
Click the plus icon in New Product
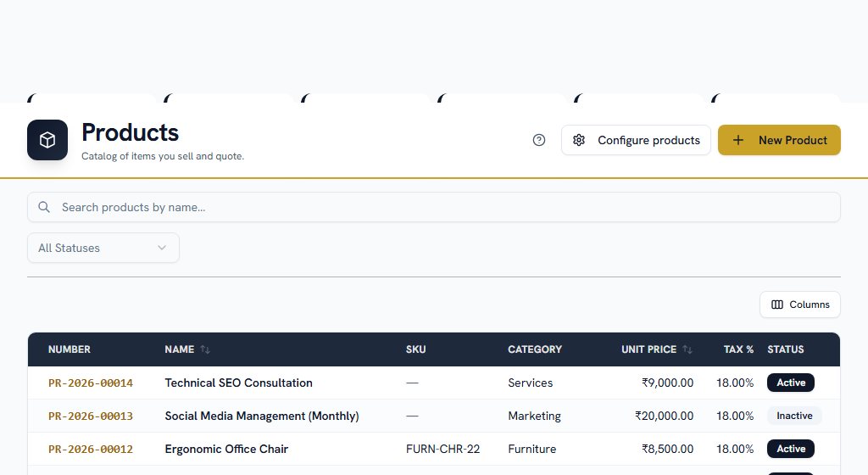[738, 140]
